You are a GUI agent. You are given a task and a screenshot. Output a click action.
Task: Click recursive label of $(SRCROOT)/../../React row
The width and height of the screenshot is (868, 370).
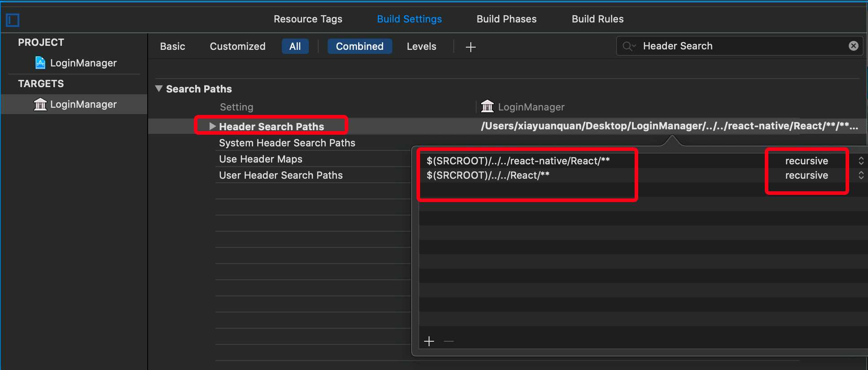tap(807, 175)
